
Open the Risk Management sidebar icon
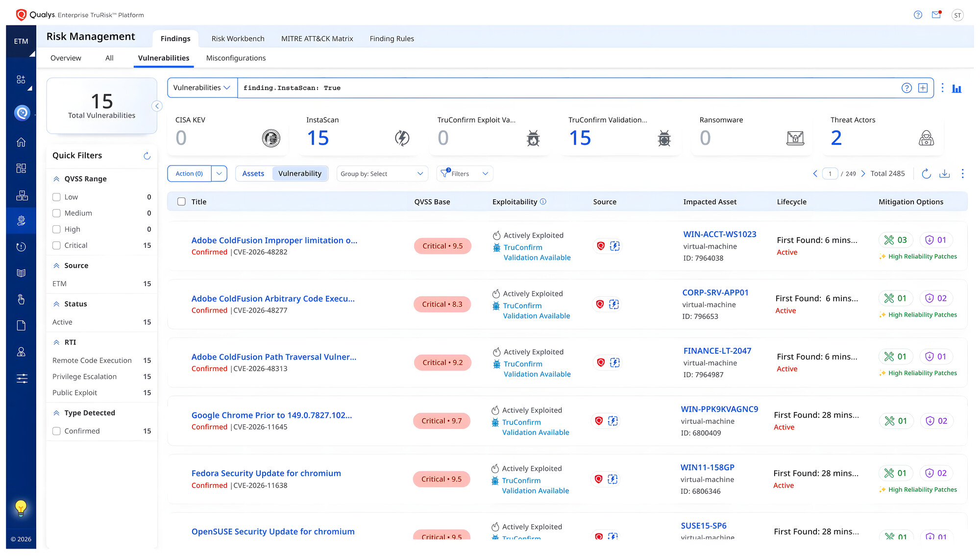(21, 220)
